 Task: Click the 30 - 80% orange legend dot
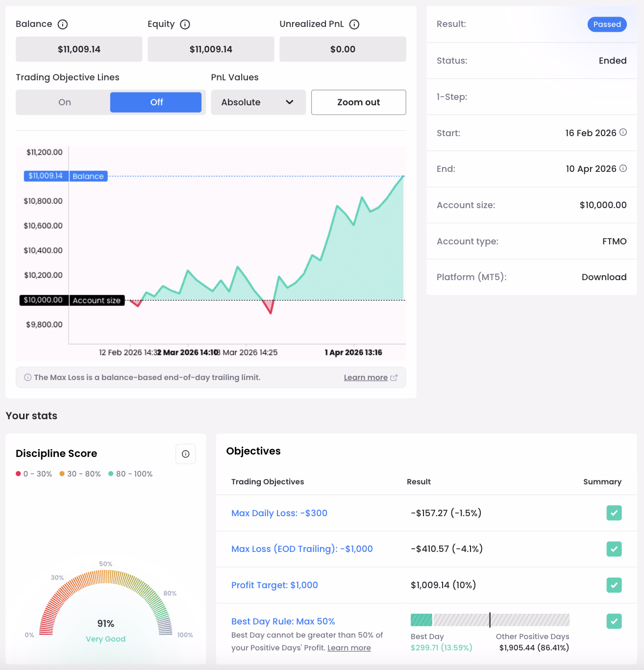tap(62, 474)
